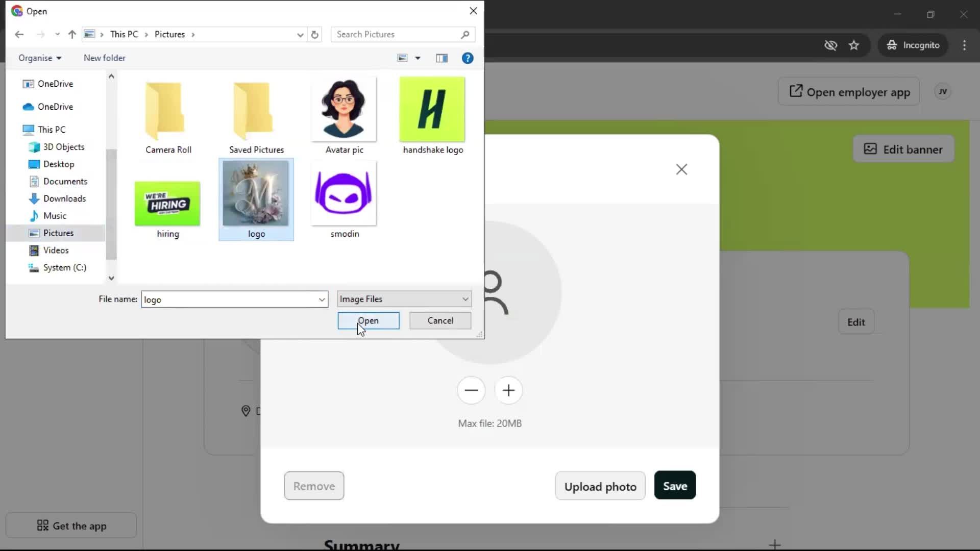Click the Open button in dialog
Image resolution: width=980 pixels, height=551 pixels.
[x=369, y=320]
